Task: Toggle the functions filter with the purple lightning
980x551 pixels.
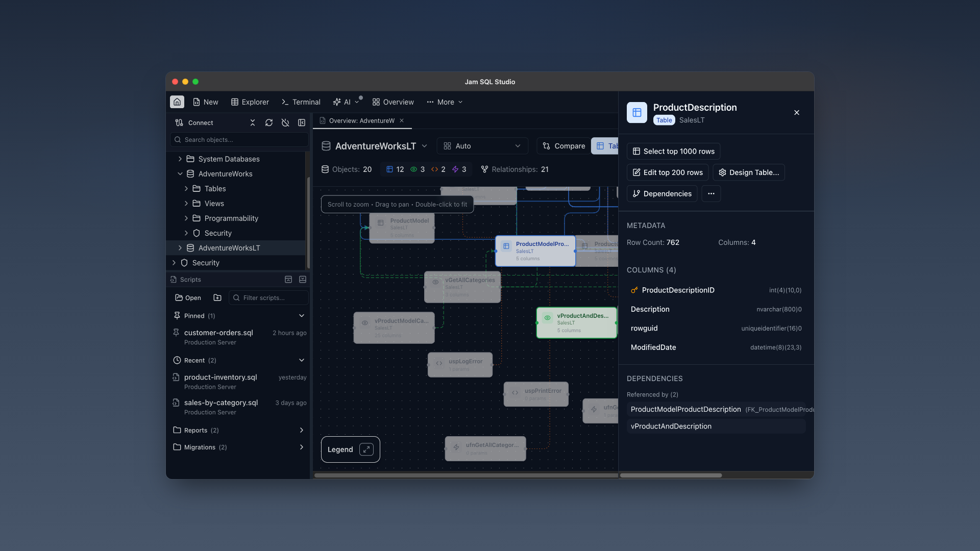Action: pyautogui.click(x=455, y=169)
